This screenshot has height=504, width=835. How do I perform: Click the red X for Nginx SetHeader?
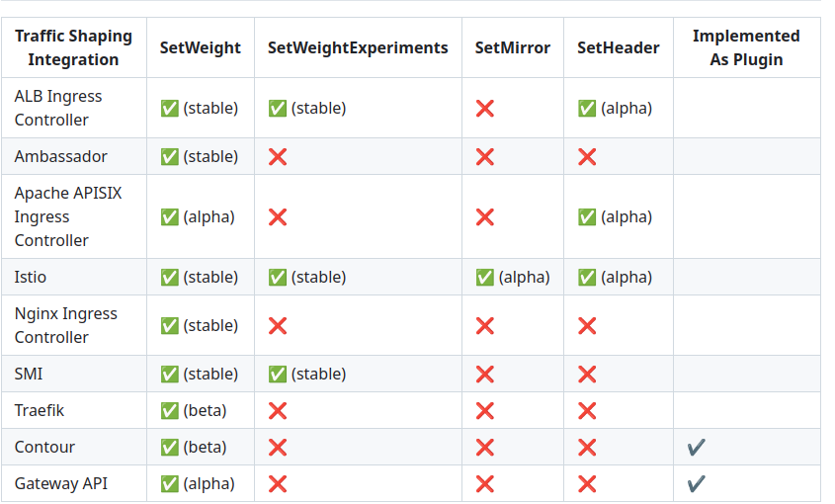(x=587, y=326)
